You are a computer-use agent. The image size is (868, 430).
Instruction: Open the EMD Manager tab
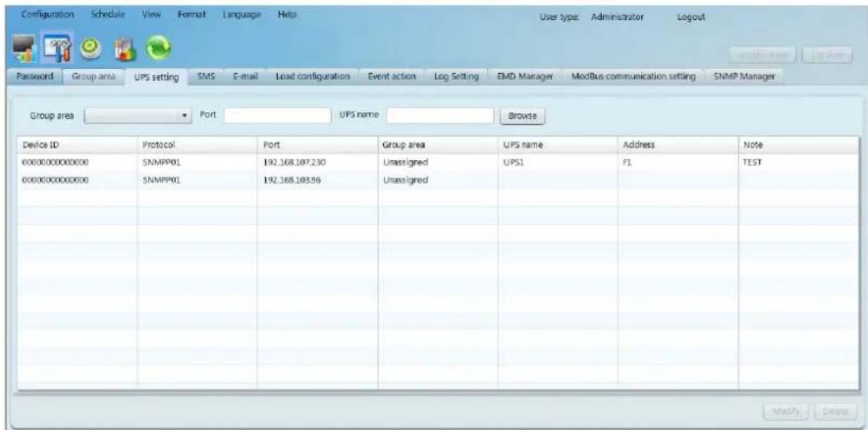(524, 76)
